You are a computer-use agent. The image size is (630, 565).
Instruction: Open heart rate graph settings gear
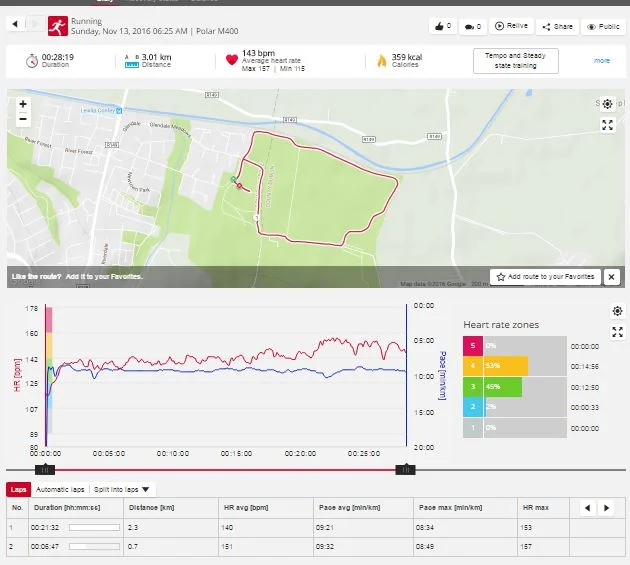pyautogui.click(x=617, y=311)
